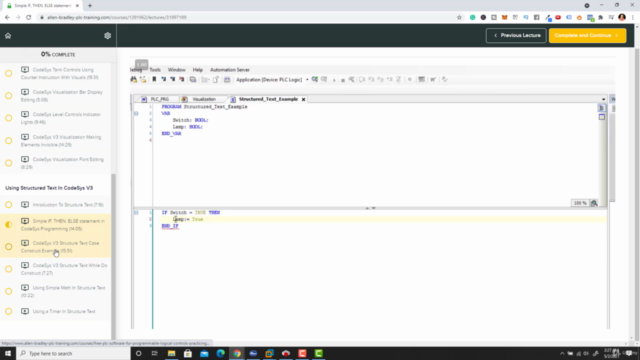Click the Find binoculars toolbar icon
Viewport: 640px width, 360px height.
[x=133, y=80]
